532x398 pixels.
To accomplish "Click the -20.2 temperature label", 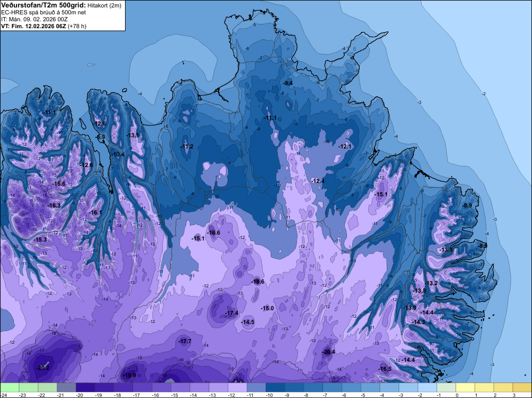I will click(x=43, y=368).
